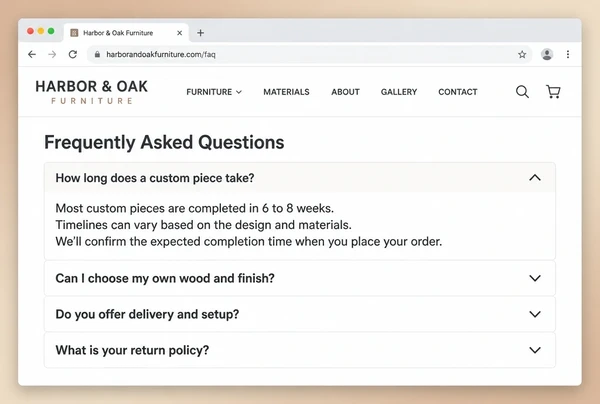Screen dimensions: 600x404
Task: Click the 'Most custom pieces are completed in 6 to 8 weeks.' line
Action: tap(194, 208)
